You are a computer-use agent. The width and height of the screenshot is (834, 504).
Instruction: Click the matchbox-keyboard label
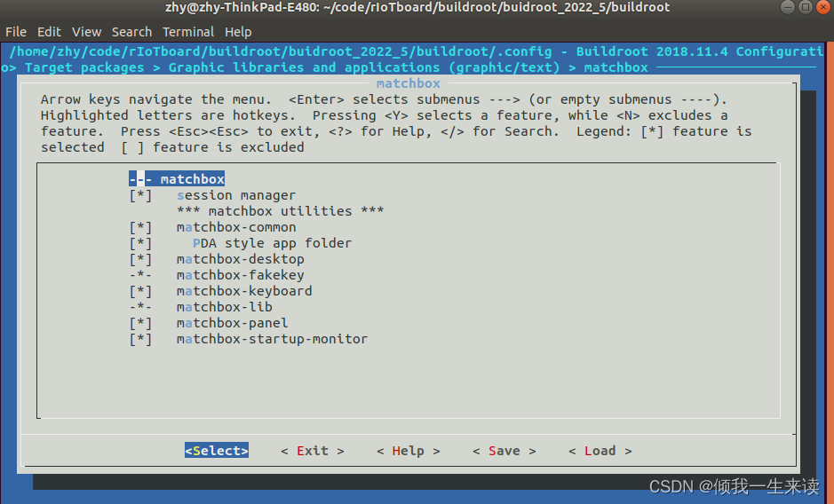[x=244, y=291]
